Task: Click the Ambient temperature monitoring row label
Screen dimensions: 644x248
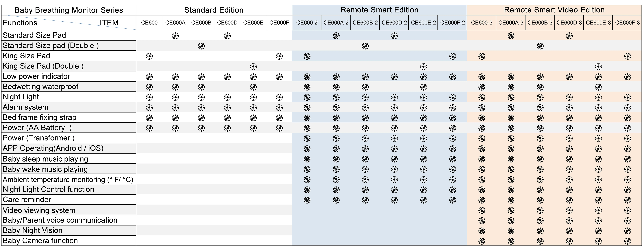Action: 68,179
